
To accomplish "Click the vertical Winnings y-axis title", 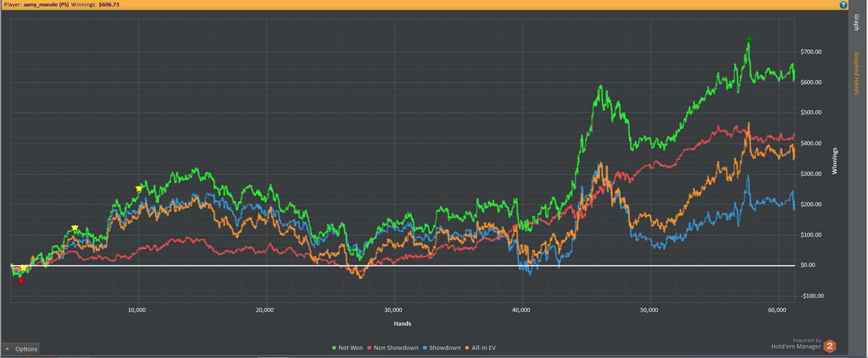I will (x=835, y=161).
